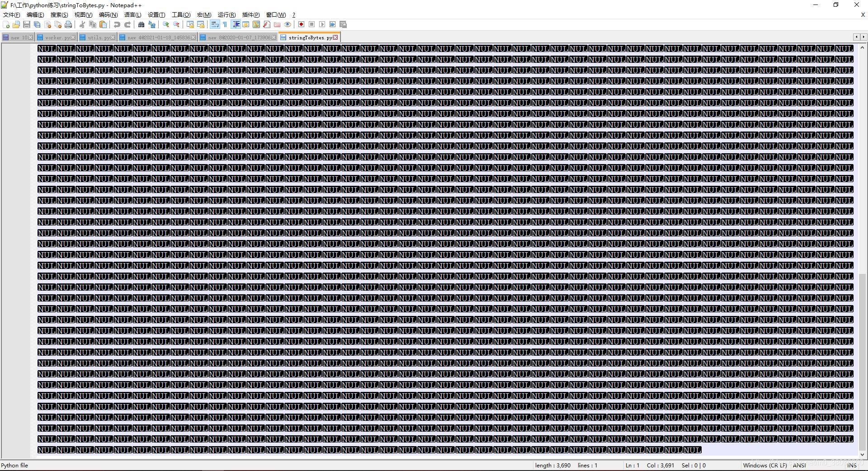Click the INS mode indicator
This screenshot has height=471, width=868.
852,465
